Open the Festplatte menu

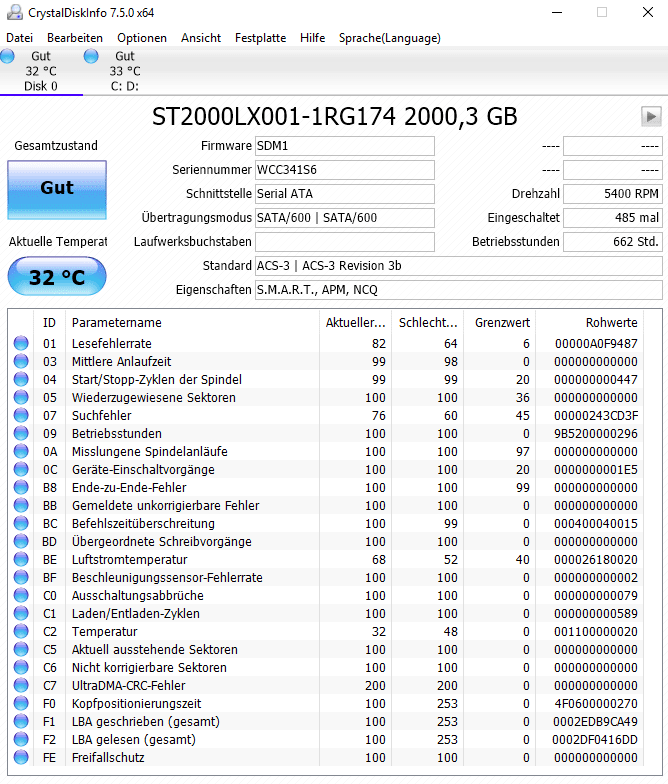tap(260, 38)
